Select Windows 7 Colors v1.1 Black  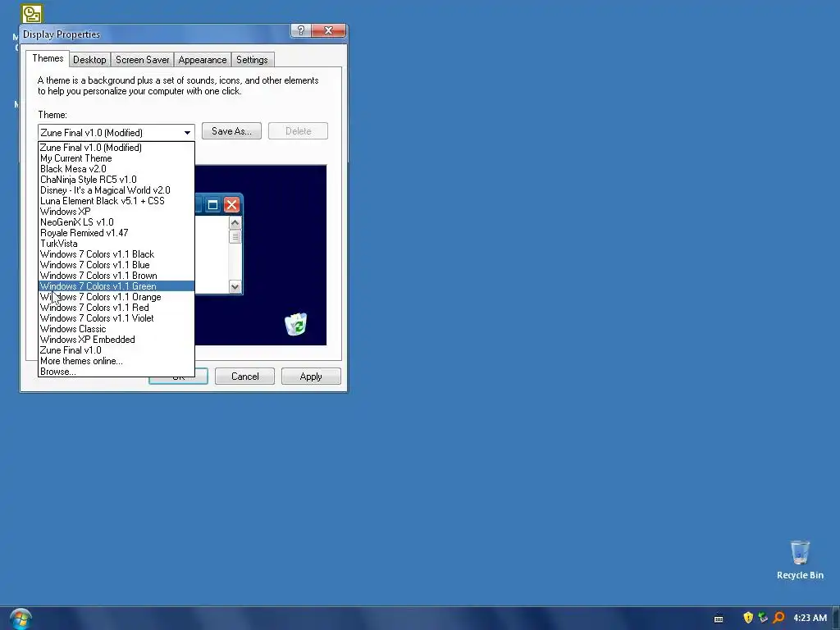coord(116,254)
